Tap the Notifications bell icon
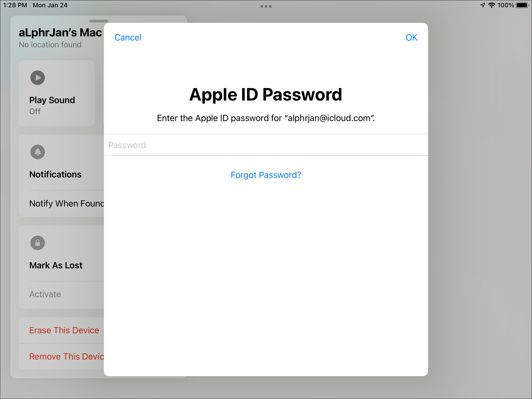Image resolution: width=532 pixels, height=399 pixels. click(x=38, y=152)
